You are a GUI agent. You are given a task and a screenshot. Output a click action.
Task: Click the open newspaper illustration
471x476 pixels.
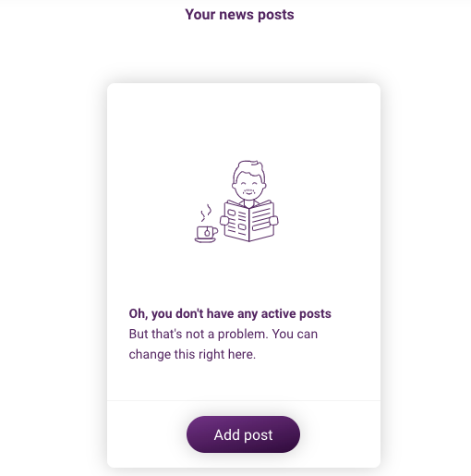[249, 221]
